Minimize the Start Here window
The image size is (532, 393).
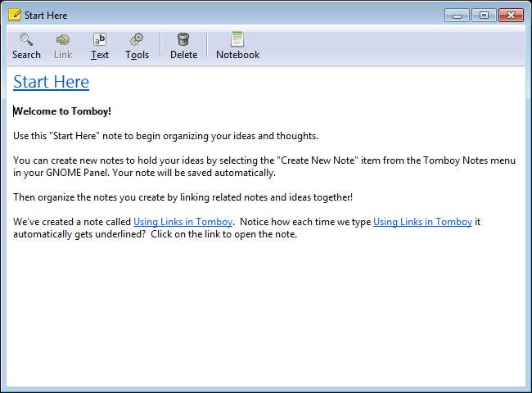point(457,16)
